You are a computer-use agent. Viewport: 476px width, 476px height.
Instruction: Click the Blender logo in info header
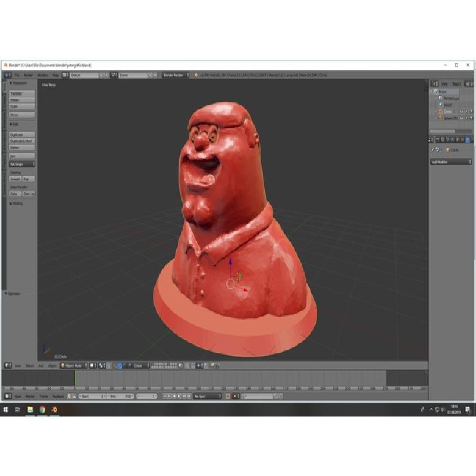tap(196, 75)
